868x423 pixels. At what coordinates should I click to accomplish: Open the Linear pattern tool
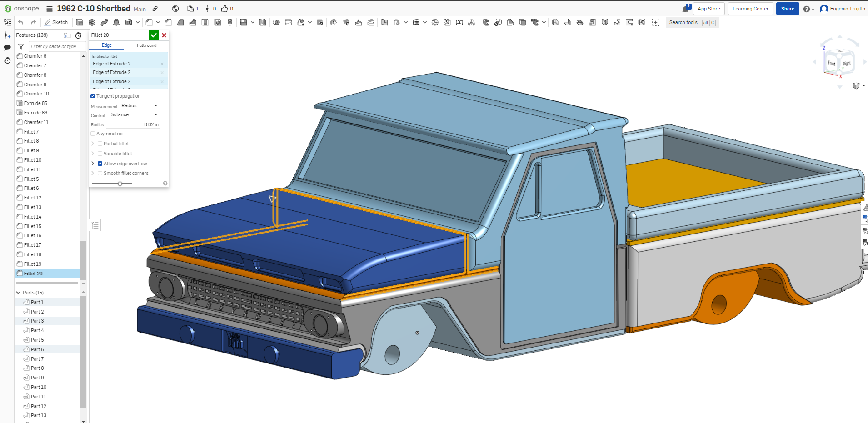(x=243, y=22)
